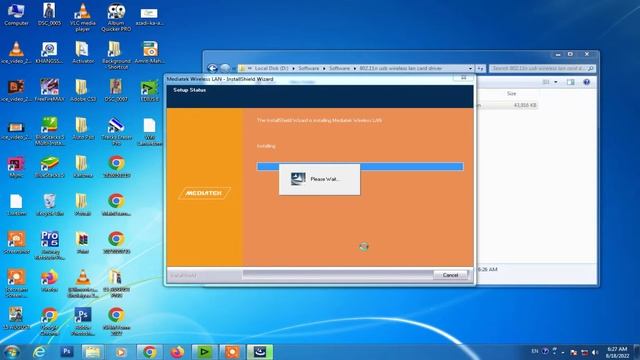Open Explorer help button
The width and height of the screenshot is (640, 360).
[587, 82]
